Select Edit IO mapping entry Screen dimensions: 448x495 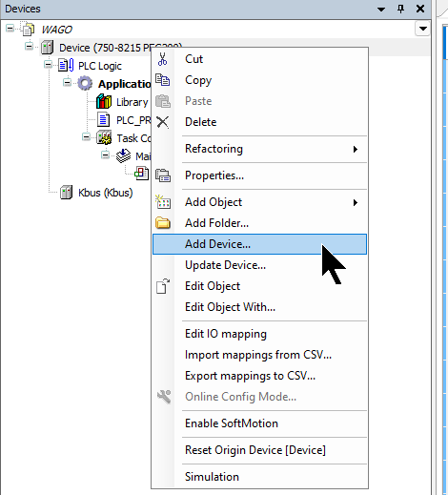(x=259, y=334)
